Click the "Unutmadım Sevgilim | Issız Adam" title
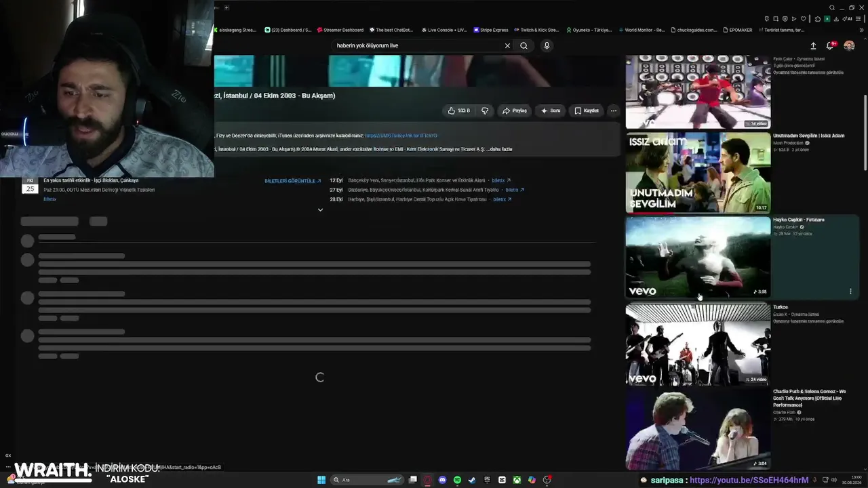 pyautogui.click(x=808, y=136)
